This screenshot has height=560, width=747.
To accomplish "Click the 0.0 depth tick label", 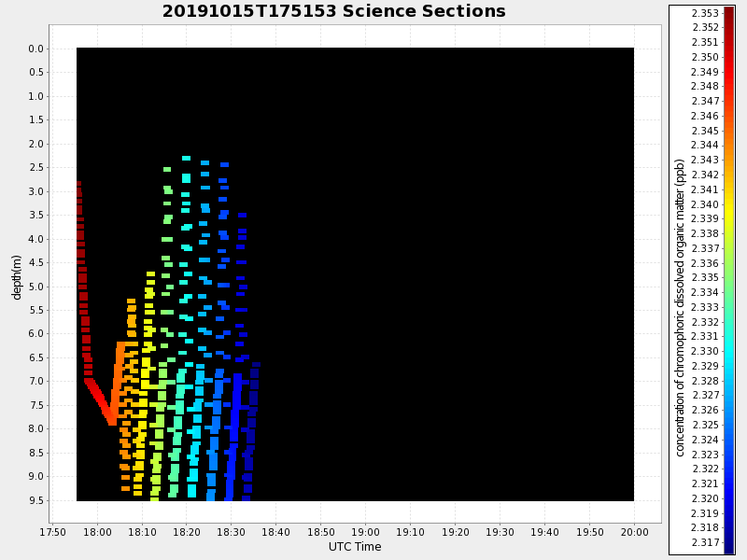I will point(35,49).
